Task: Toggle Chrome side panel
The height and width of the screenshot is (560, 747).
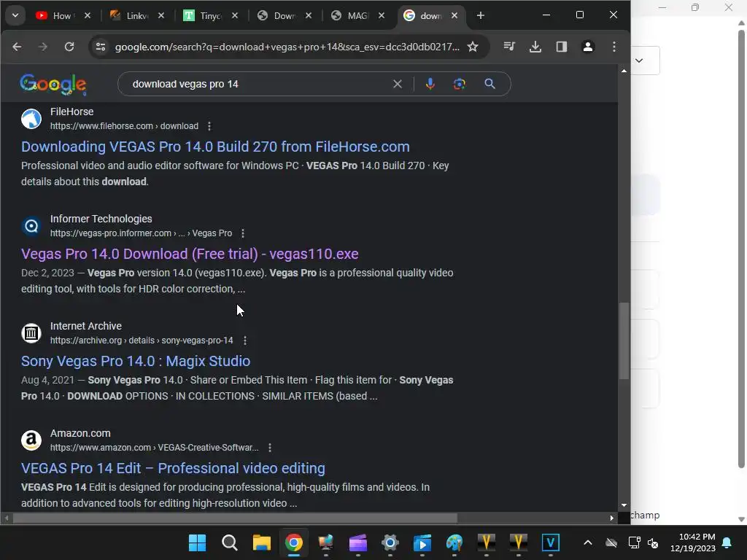Action: tap(562, 47)
